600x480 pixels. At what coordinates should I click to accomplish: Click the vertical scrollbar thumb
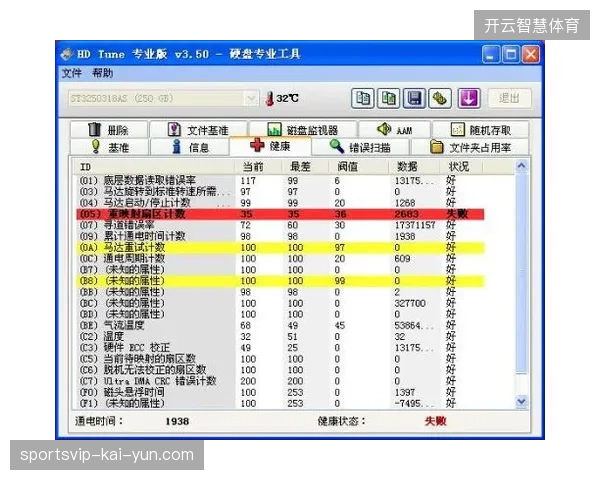(521, 273)
